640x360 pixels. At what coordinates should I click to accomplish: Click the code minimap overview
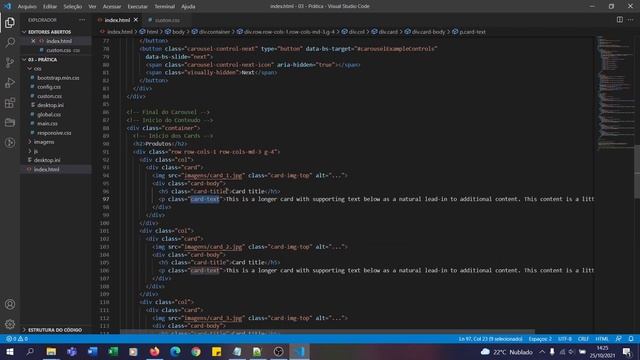click(615, 92)
